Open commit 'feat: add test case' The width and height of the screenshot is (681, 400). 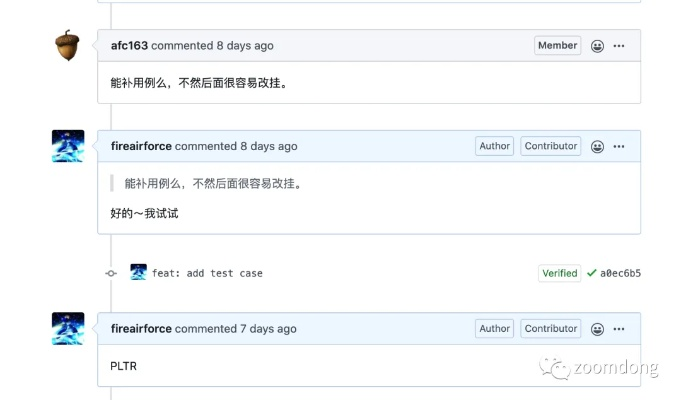point(207,273)
